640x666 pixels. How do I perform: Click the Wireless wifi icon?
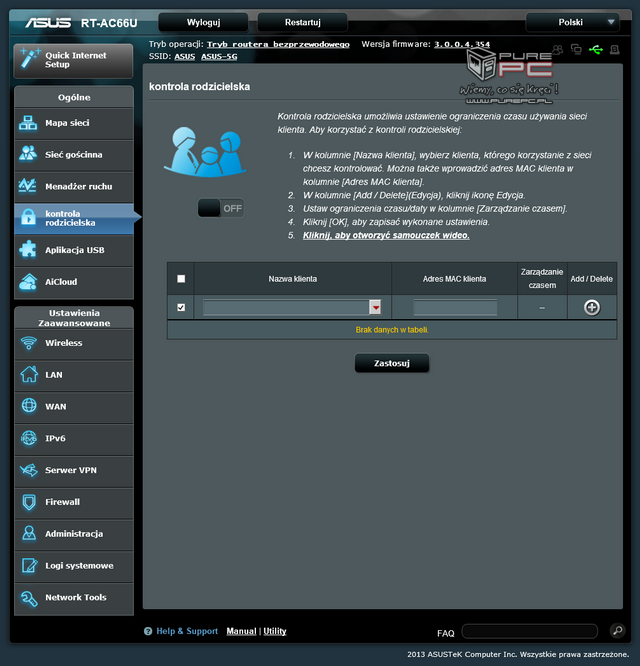(x=29, y=343)
